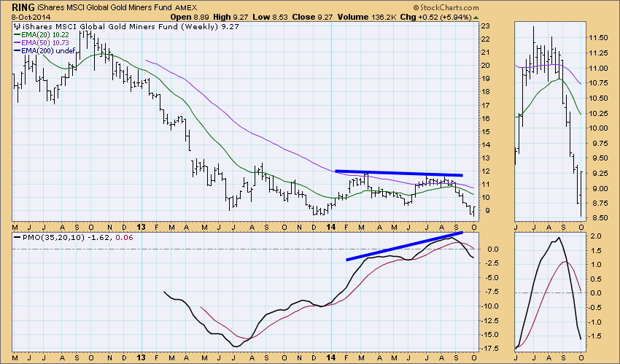Click the 8-Oct-2014 date label
620x364 pixels.
[x=31, y=17]
